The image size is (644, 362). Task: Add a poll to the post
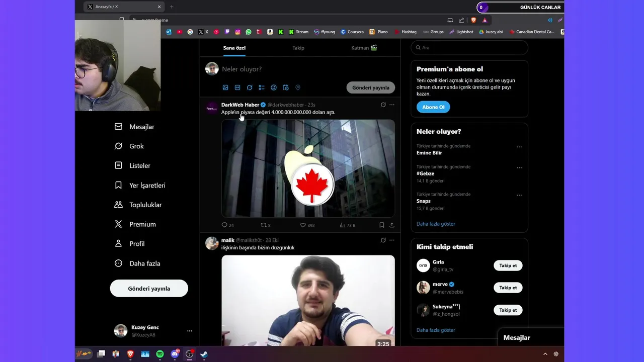coord(262,87)
